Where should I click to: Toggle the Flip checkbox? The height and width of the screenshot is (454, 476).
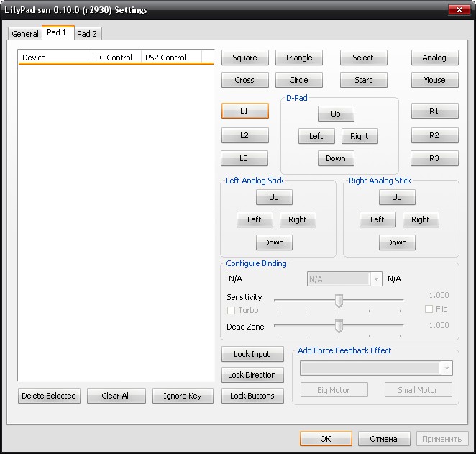tap(429, 309)
